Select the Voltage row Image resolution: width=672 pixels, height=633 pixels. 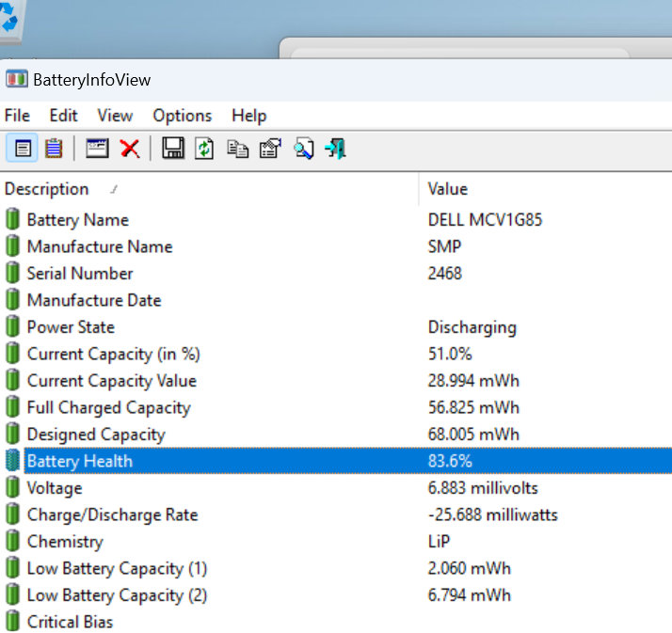[336, 488]
